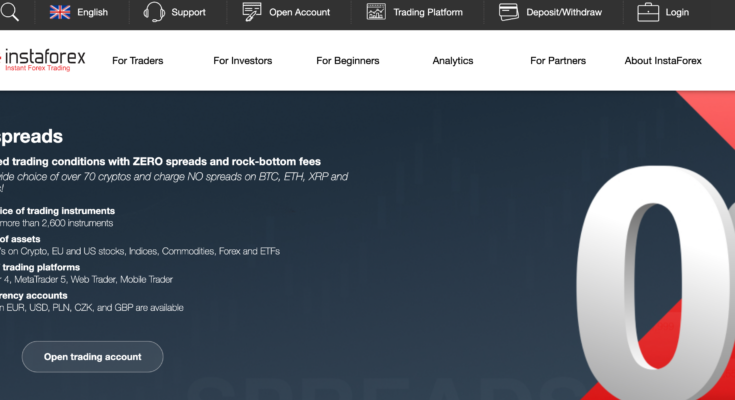Click the Trading Platform chart icon
The width and height of the screenshot is (735, 400).
(376, 12)
